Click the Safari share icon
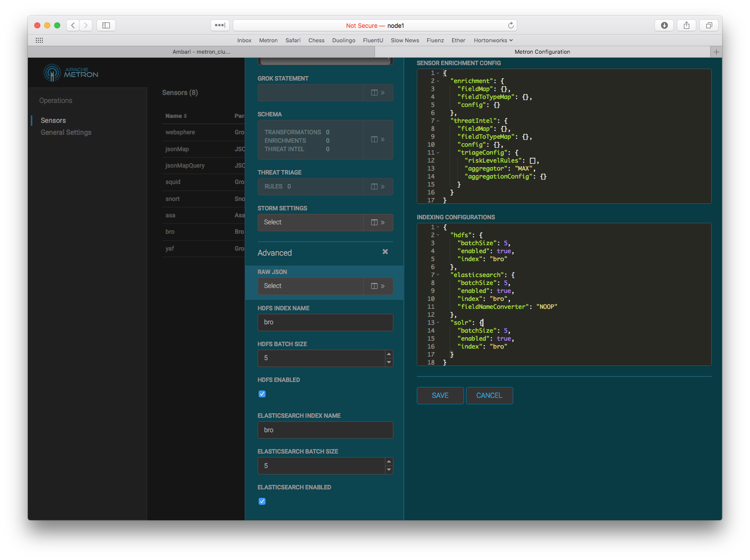This screenshot has width=750, height=560. 686,25
